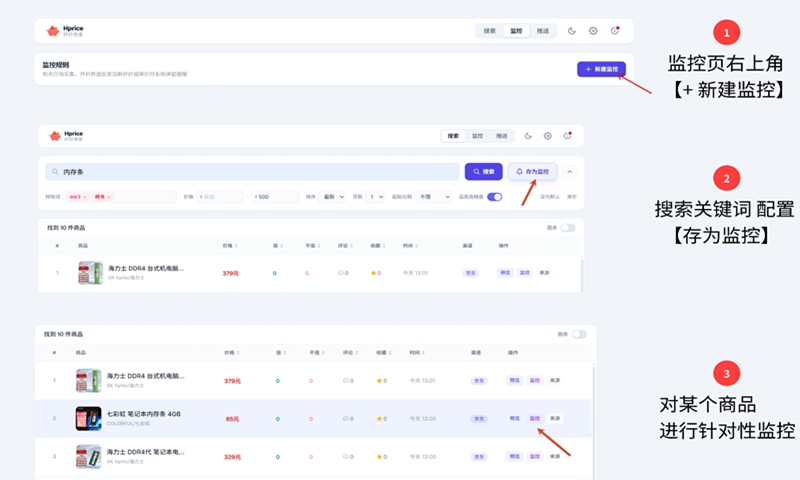
Task: Switch to 监控 tab in search-page header
Action: point(478,136)
